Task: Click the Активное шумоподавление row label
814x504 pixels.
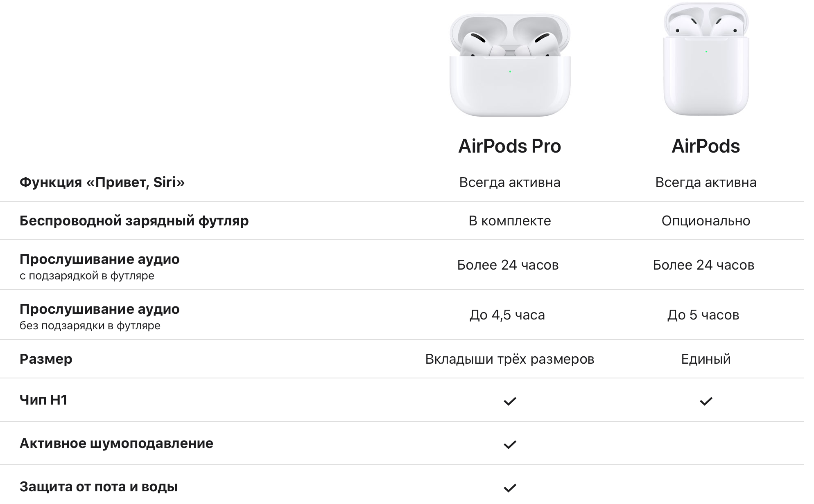Action: [116, 443]
